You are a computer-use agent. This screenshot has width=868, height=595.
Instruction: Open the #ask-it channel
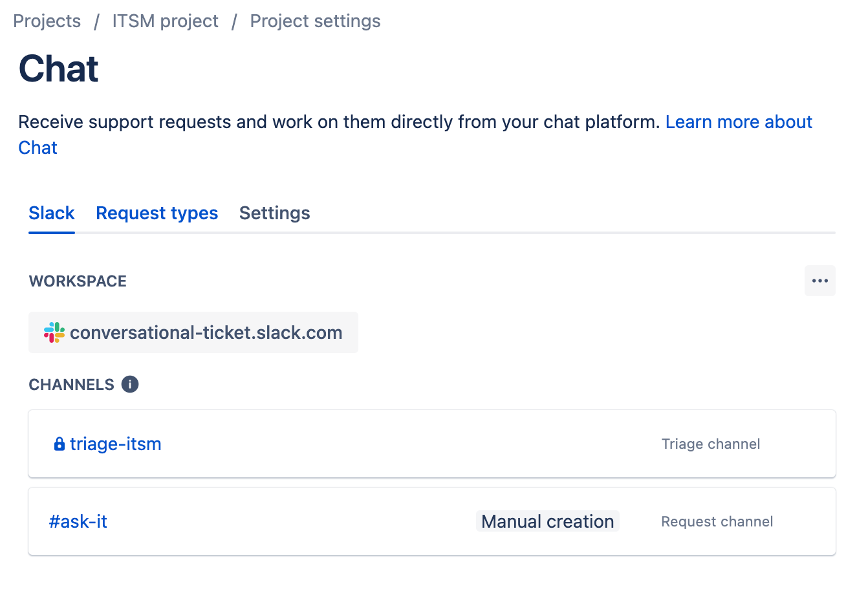click(x=78, y=521)
